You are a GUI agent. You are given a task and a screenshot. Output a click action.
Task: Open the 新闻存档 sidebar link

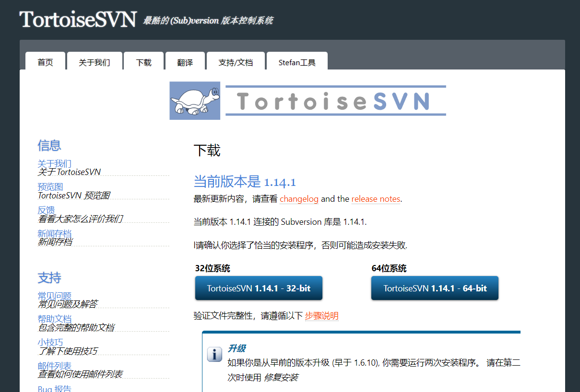[55, 234]
